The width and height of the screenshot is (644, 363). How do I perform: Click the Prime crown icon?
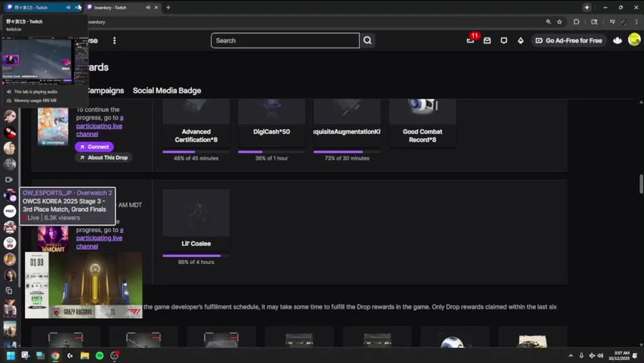coord(617,40)
